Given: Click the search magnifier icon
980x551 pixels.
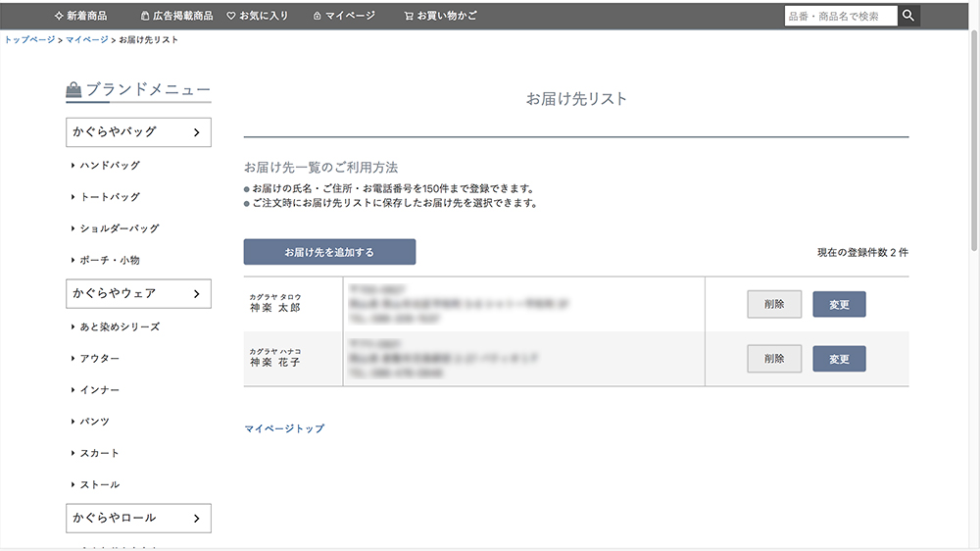Looking at the screenshot, I should click(x=908, y=16).
